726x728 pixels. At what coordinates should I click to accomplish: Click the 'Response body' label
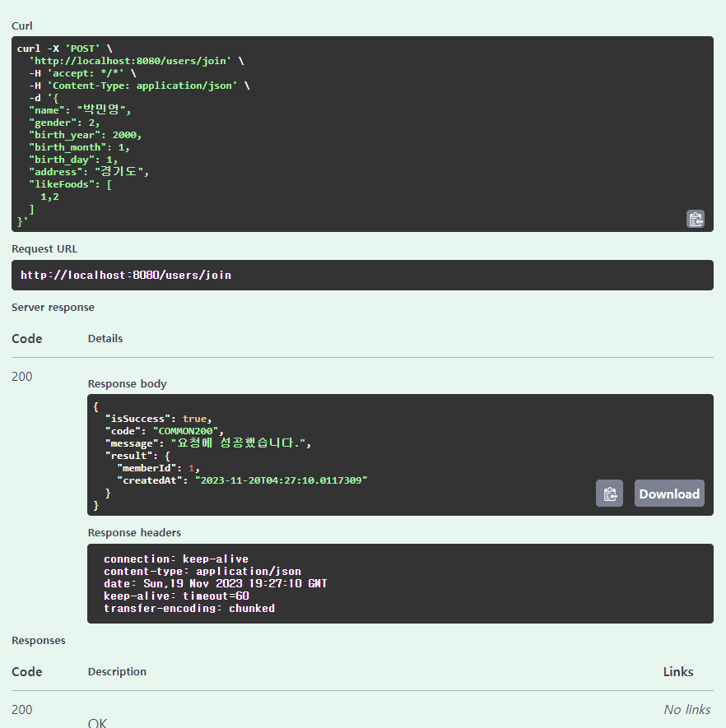pyautogui.click(x=128, y=384)
